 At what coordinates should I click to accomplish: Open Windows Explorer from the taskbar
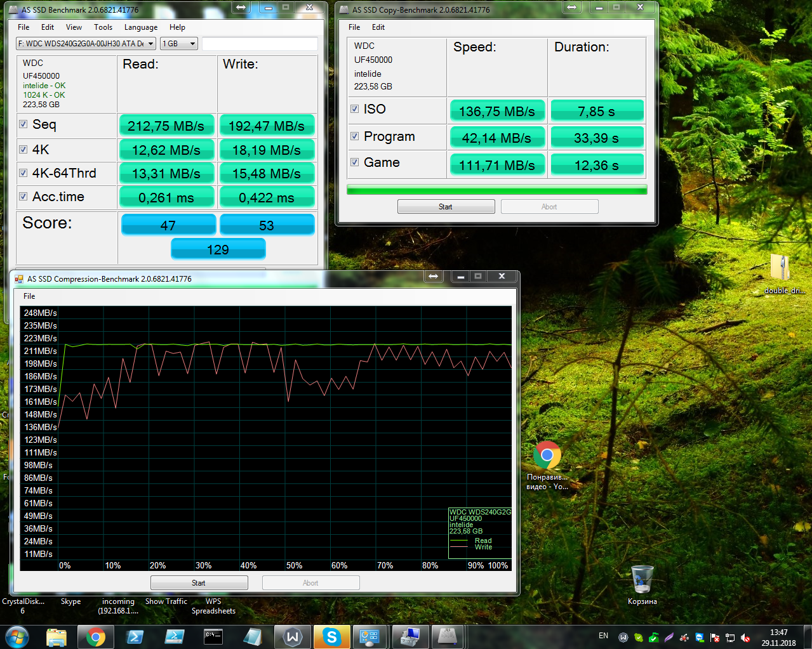tap(57, 637)
